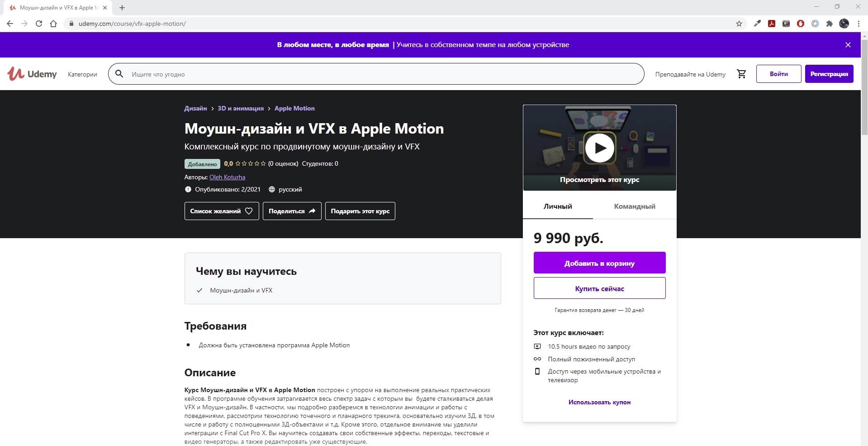Click the Udemy logo
The height and width of the screenshot is (446, 868).
pyautogui.click(x=32, y=74)
